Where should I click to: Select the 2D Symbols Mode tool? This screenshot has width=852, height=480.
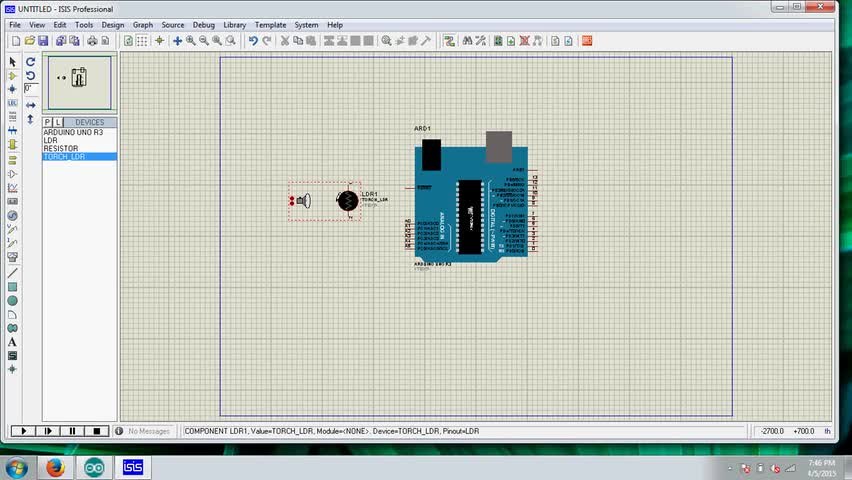pos(12,356)
